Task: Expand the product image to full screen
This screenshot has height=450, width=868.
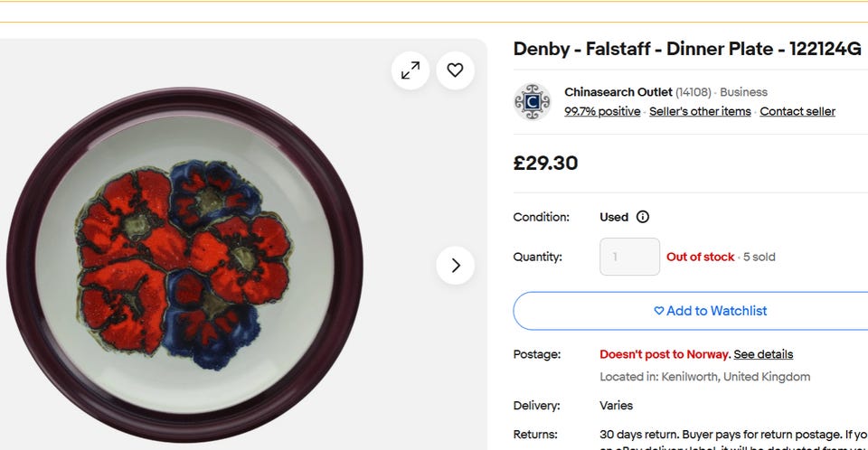Action: point(410,70)
